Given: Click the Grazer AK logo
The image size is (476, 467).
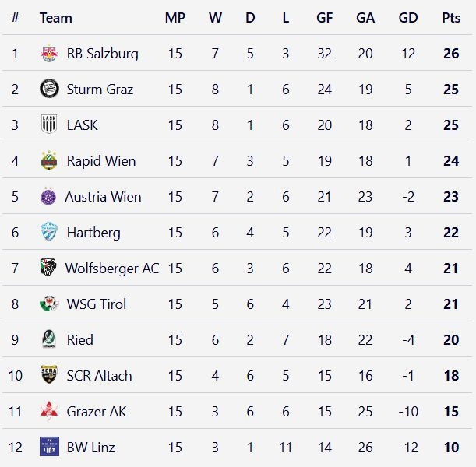Looking at the screenshot, I should [49, 412].
